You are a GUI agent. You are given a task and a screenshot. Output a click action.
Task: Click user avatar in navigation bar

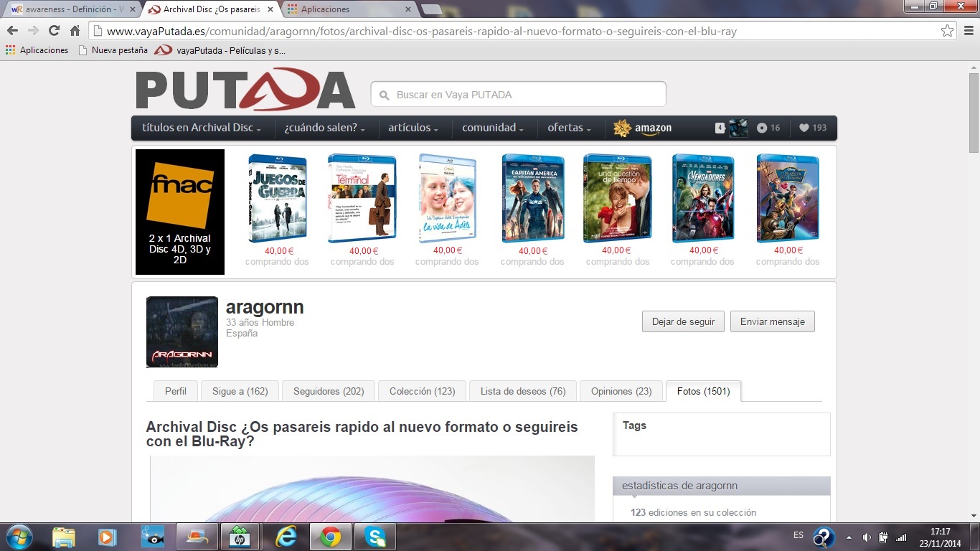point(738,128)
